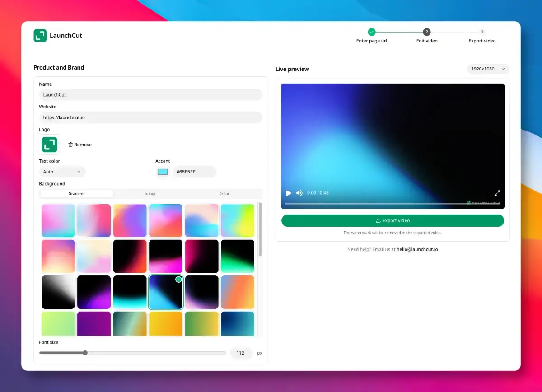Viewport: 542px width, 392px height.
Task: Open the preview video in fullscreen
Action: tap(497, 193)
